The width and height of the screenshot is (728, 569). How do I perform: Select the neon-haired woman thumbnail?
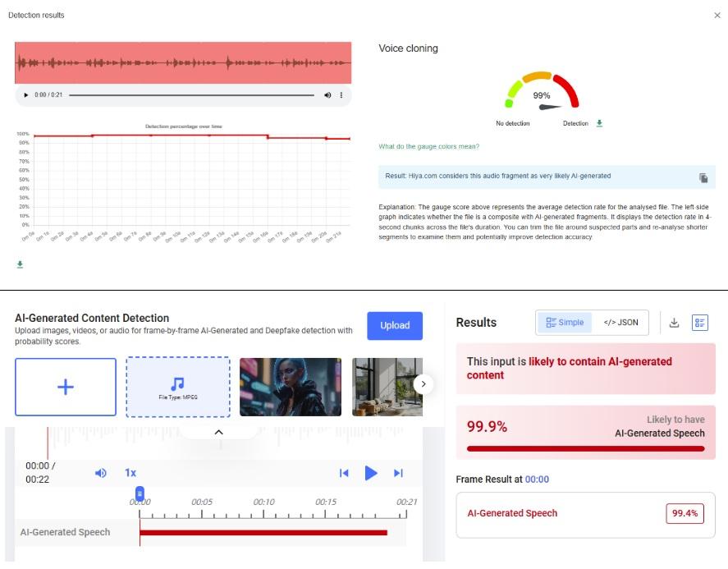pyautogui.click(x=290, y=387)
